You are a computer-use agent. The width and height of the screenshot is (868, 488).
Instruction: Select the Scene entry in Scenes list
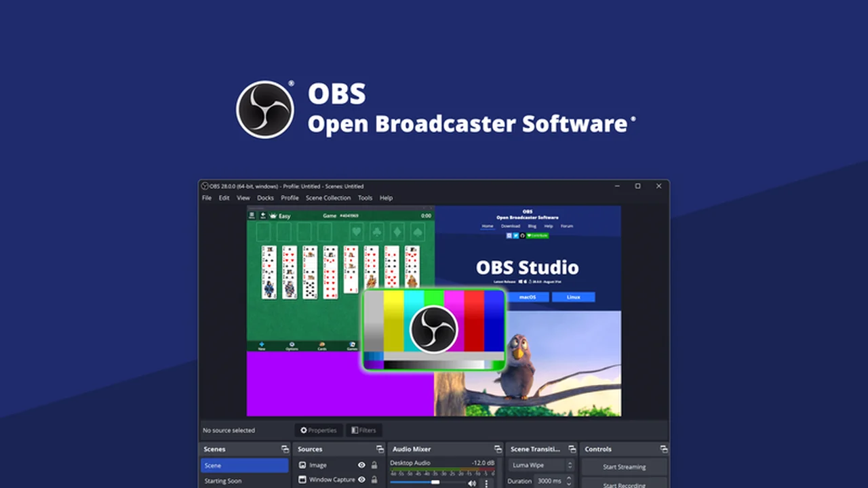[244, 466]
